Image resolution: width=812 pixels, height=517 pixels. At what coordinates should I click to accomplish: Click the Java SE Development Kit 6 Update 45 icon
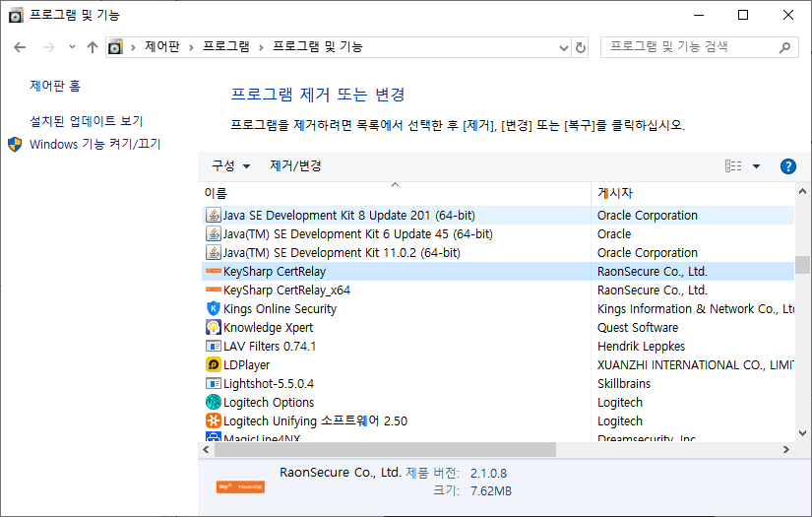point(213,233)
